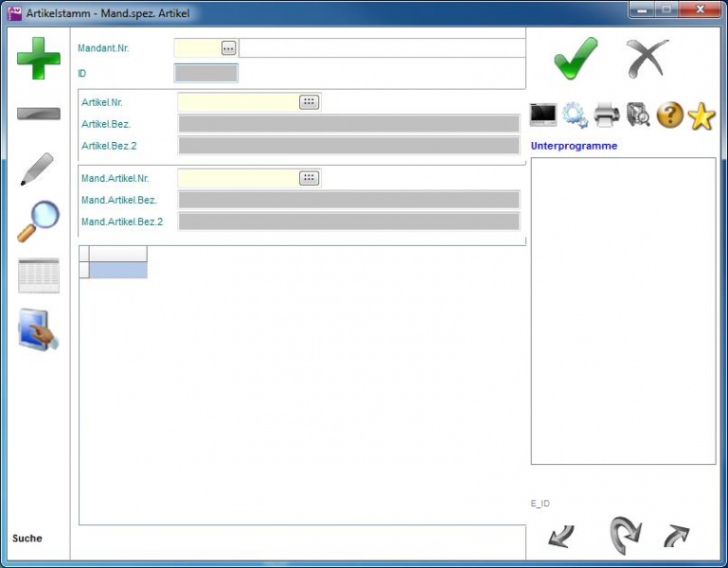Click the left-down arrow navigation button
The image size is (728, 568).
click(561, 537)
